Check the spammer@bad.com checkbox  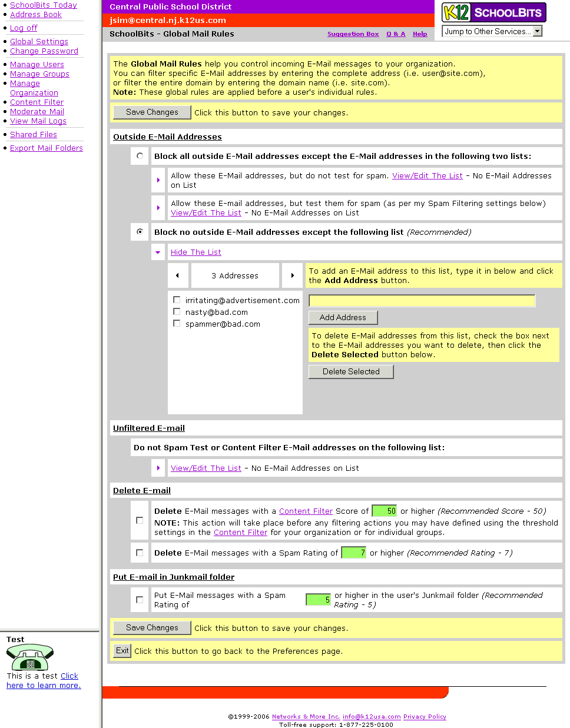[x=177, y=324]
